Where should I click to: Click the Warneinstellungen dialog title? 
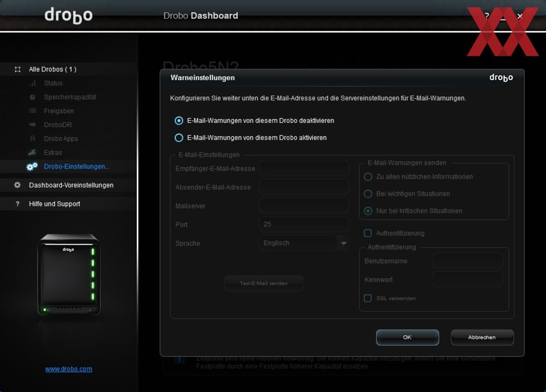point(203,77)
